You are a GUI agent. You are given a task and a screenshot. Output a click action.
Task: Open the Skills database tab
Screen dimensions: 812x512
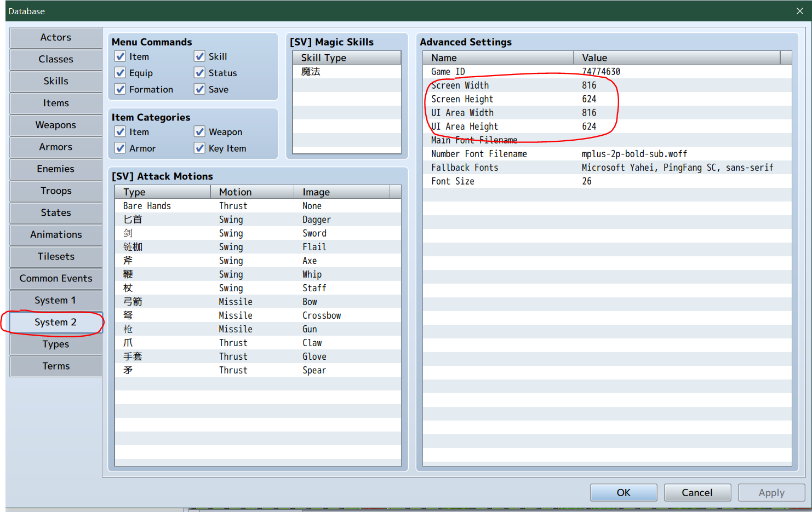click(56, 81)
